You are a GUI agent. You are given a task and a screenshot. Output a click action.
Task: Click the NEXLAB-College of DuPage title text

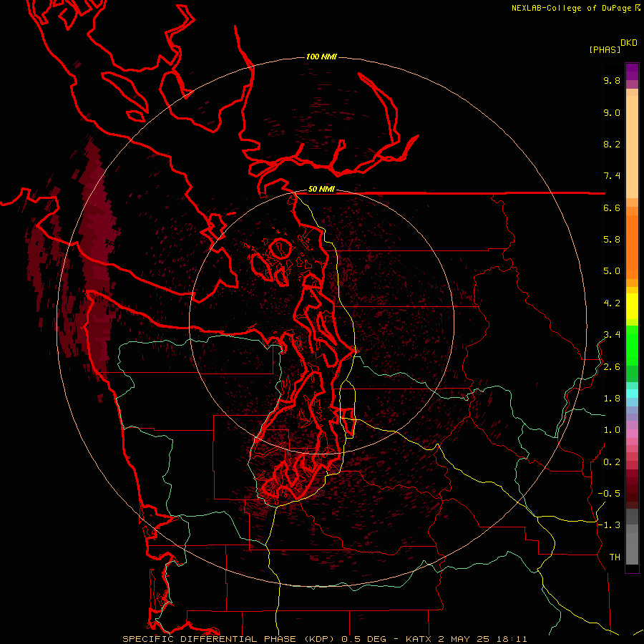coord(572,8)
